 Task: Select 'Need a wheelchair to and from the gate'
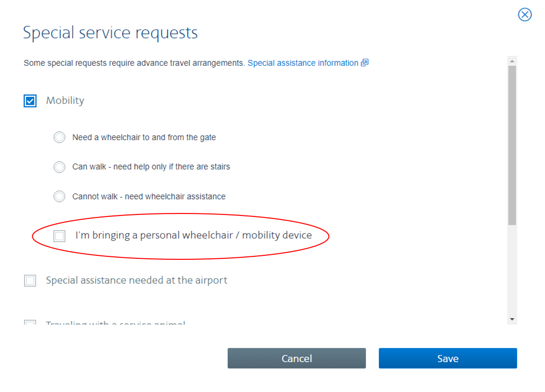coord(59,137)
